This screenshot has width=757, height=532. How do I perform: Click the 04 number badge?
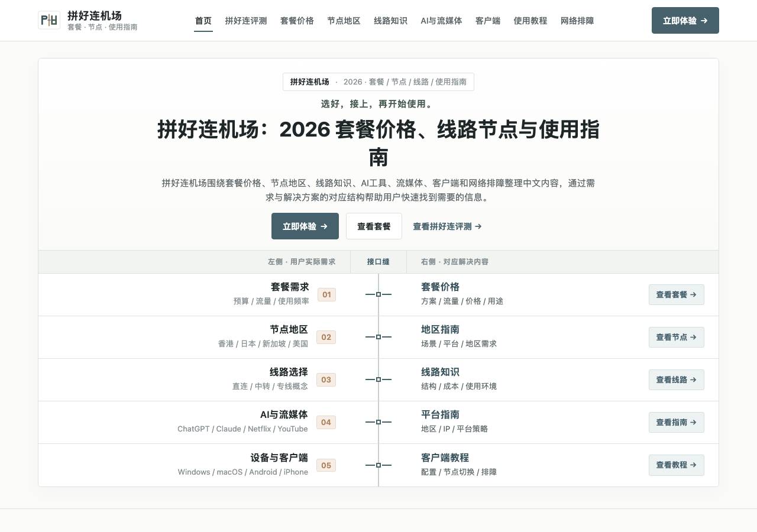tap(326, 422)
